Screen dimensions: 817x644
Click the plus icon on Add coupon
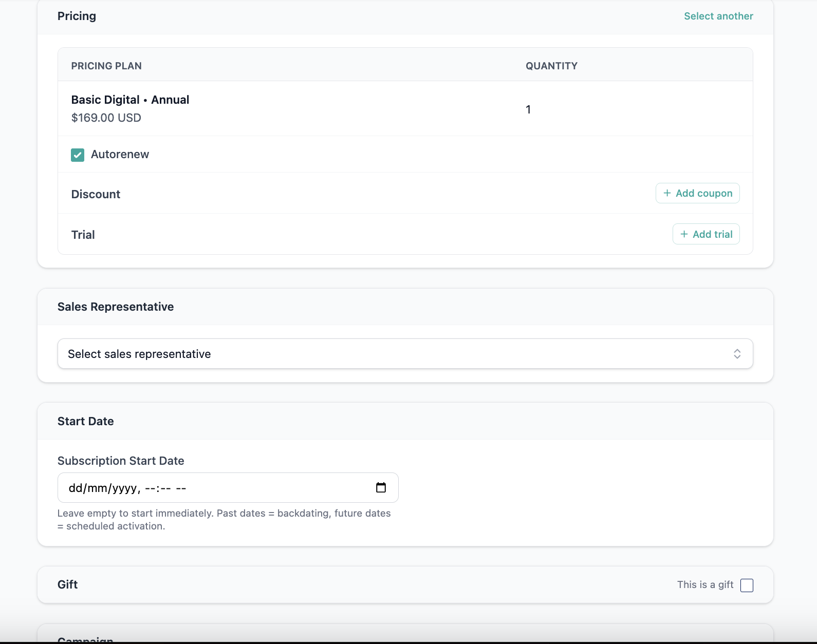pyautogui.click(x=667, y=193)
